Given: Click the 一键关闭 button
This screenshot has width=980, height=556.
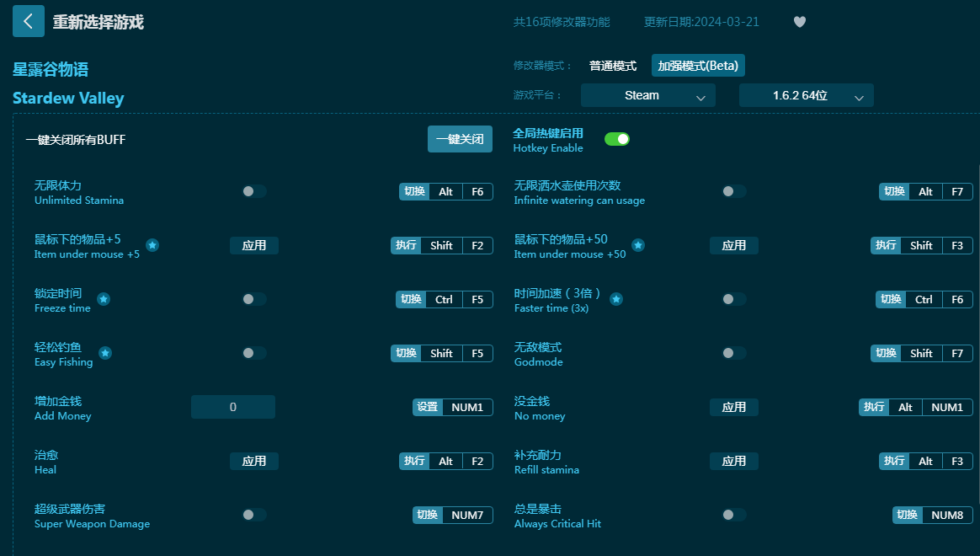Looking at the screenshot, I should click(460, 139).
